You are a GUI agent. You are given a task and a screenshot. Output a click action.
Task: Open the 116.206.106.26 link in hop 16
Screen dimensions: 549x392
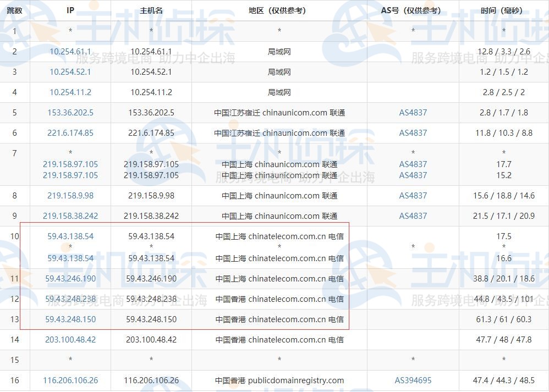pos(70,380)
